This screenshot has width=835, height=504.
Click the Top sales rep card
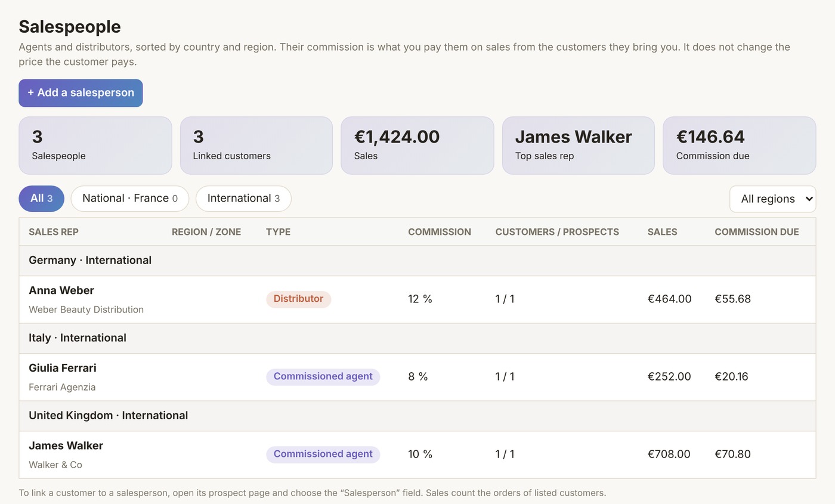coord(579,146)
